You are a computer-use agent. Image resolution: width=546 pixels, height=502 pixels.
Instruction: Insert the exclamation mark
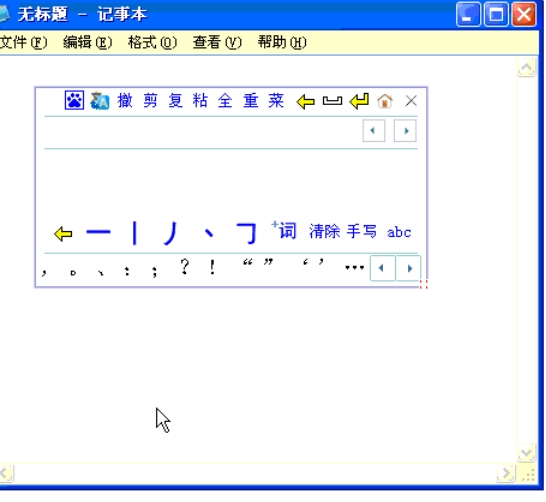coord(212,267)
